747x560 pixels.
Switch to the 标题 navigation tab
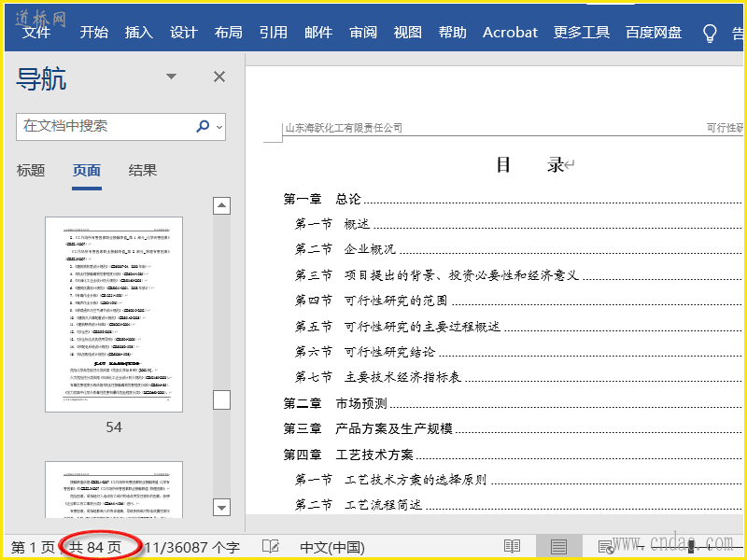pyautogui.click(x=31, y=171)
